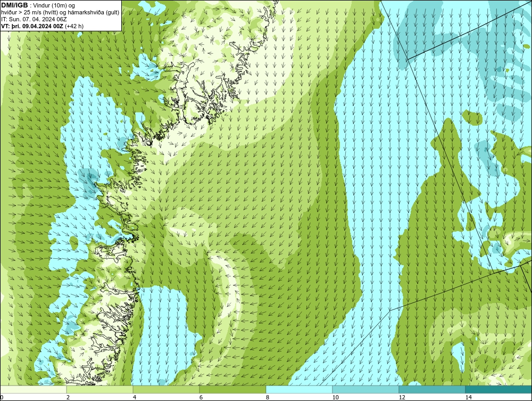Click the darkest teal swatch above 14
Viewport: 532px width, 401px height.
499,389
